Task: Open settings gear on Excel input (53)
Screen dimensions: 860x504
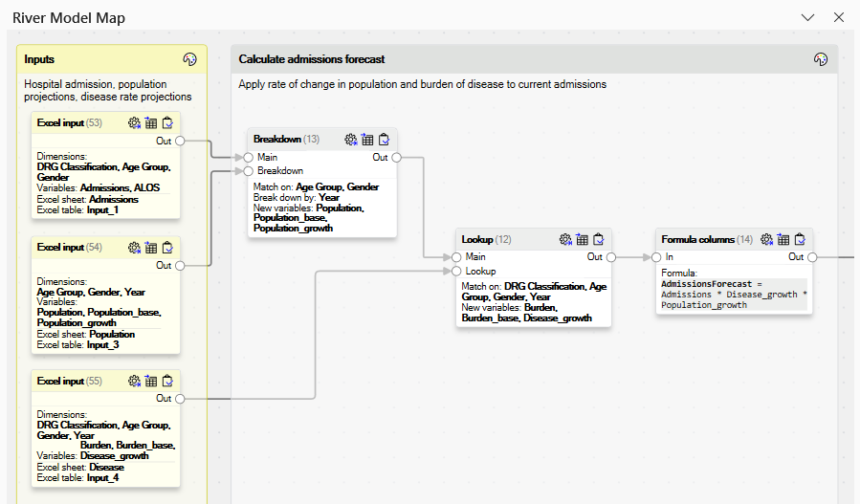Action: click(134, 122)
